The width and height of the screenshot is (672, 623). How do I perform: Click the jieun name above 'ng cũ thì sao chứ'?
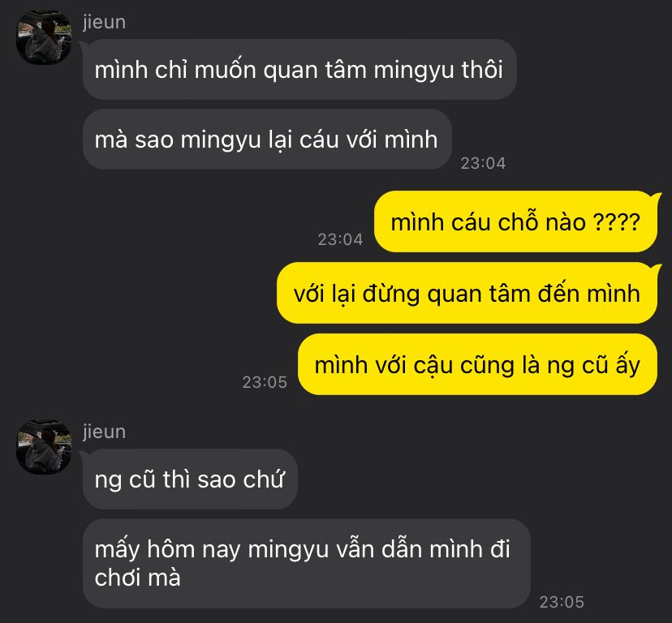[x=104, y=432]
